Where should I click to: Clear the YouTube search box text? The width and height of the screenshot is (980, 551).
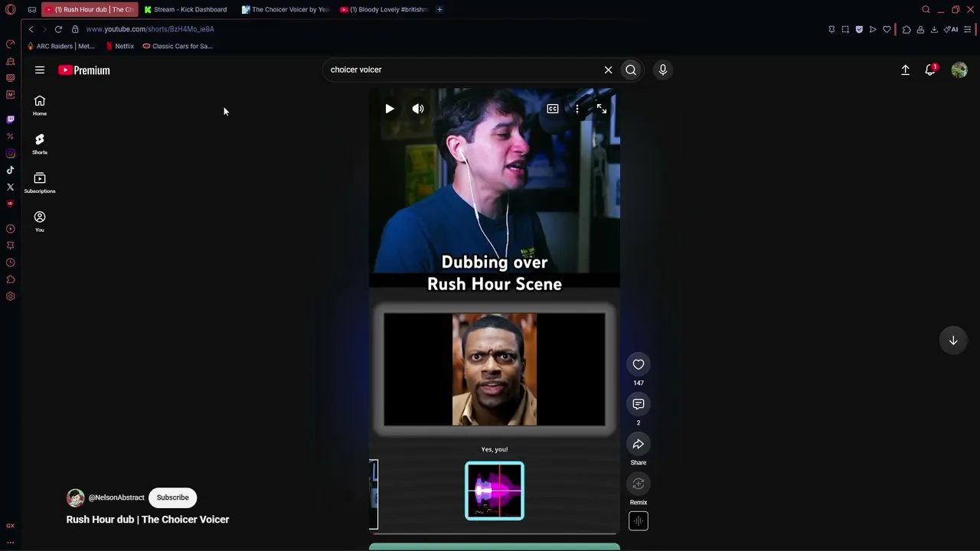(x=609, y=70)
